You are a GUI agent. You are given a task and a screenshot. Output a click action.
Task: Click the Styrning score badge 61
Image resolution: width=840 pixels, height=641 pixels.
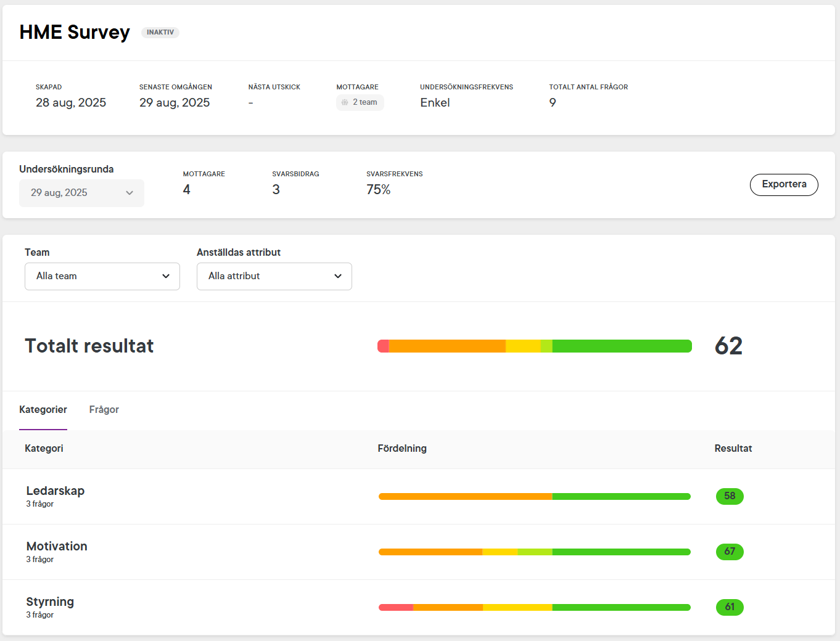(730, 607)
